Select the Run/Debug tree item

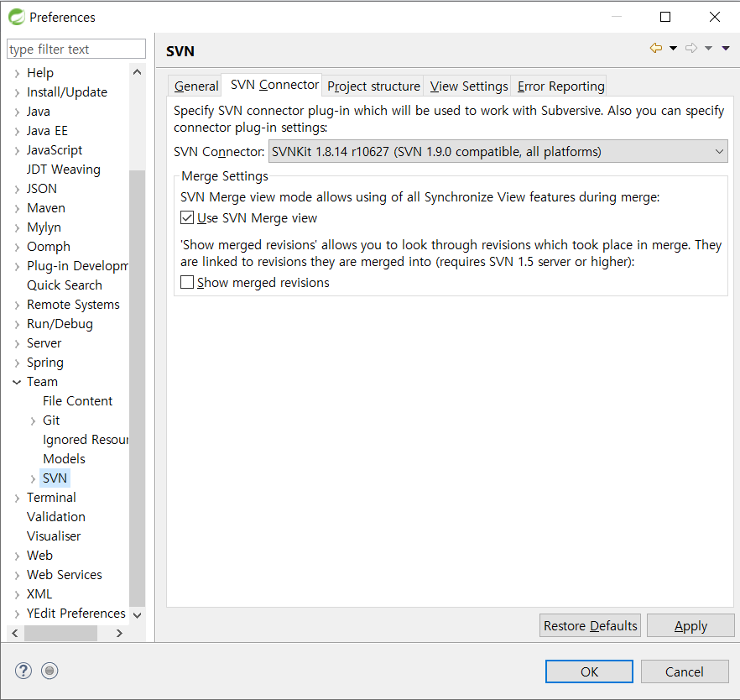[60, 324]
